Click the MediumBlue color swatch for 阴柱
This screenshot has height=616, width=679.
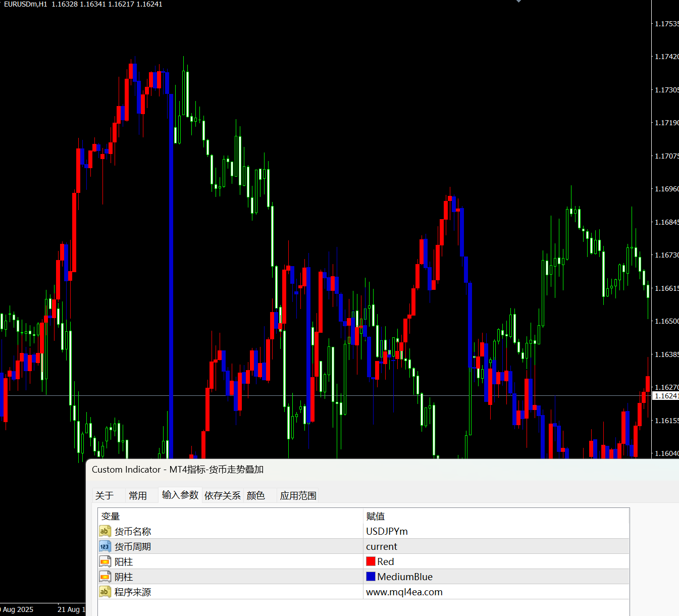pyautogui.click(x=371, y=577)
